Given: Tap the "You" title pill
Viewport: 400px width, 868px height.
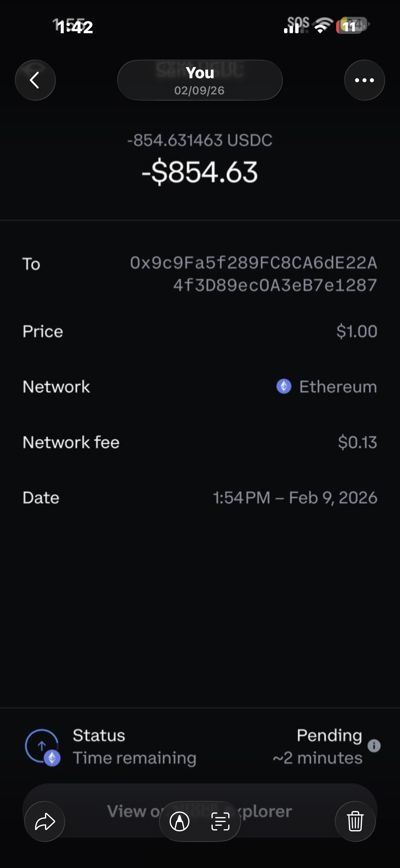Looking at the screenshot, I should pyautogui.click(x=200, y=80).
